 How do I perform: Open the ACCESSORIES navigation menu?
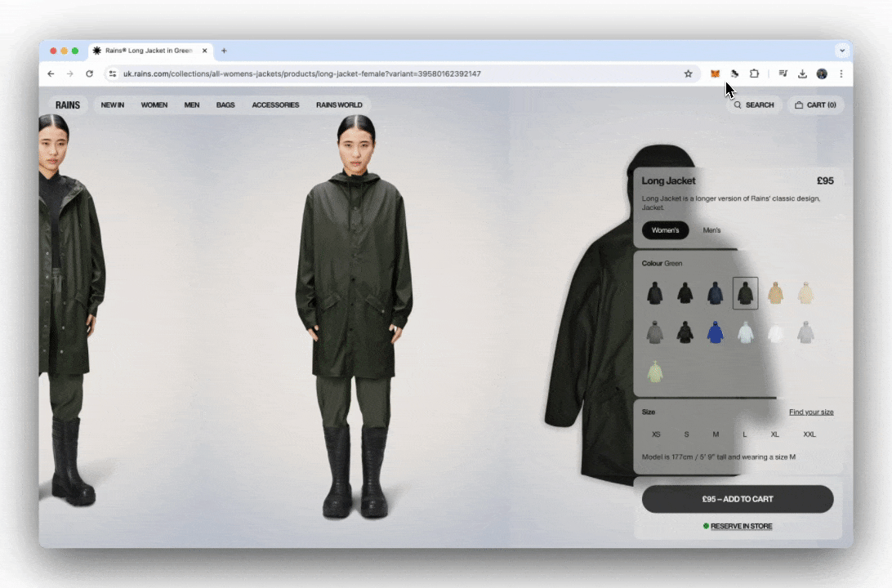275,105
